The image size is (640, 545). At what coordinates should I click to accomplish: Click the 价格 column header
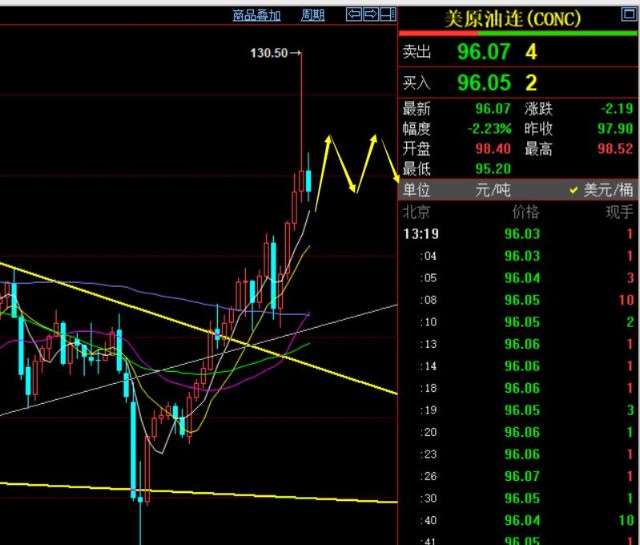[525, 212]
